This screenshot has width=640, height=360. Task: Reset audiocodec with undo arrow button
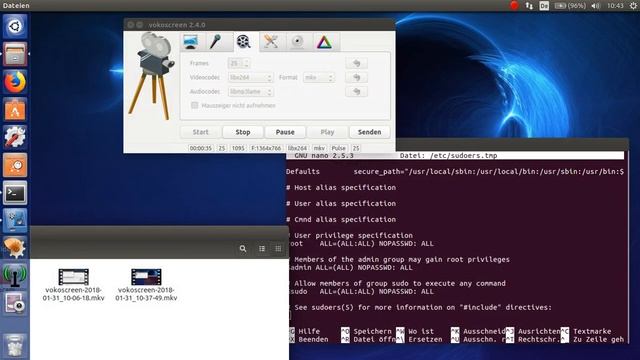click(x=356, y=92)
